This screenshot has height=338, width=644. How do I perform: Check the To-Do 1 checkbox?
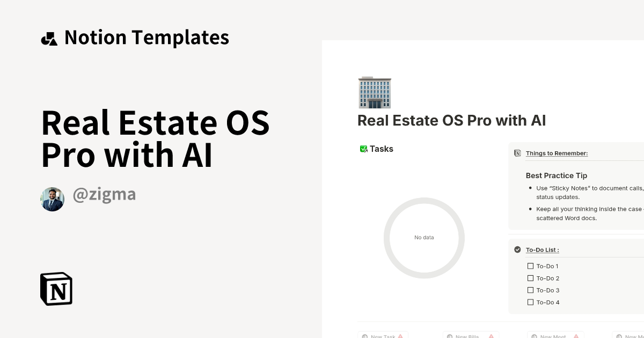tap(530, 266)
